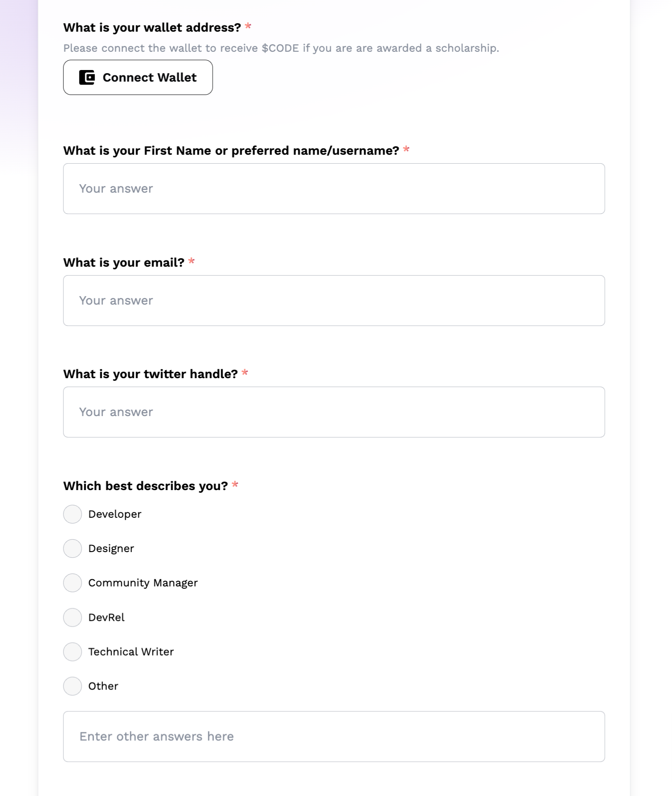672x796 pixels.
Task: Click into the email answer field
Action: [334, 301]
